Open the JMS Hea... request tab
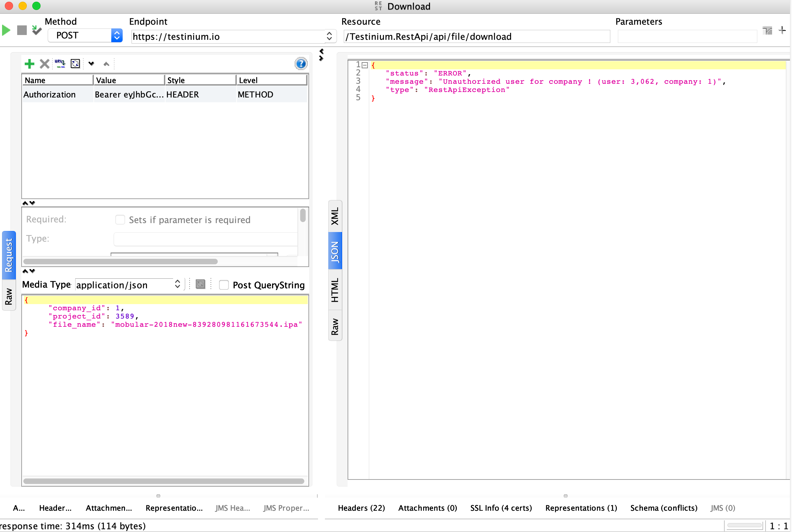Viewport: 792px width, 532px height. click(x=233, y=508)
